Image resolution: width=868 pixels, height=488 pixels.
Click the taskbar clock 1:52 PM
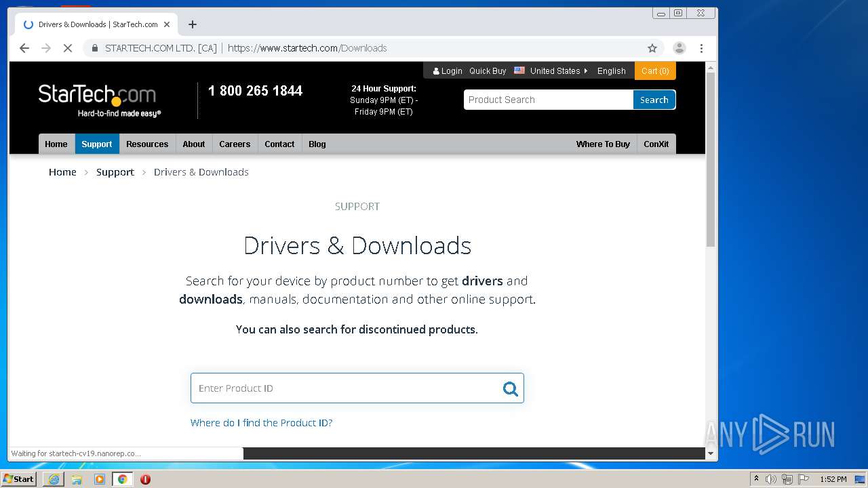(833, 479)
